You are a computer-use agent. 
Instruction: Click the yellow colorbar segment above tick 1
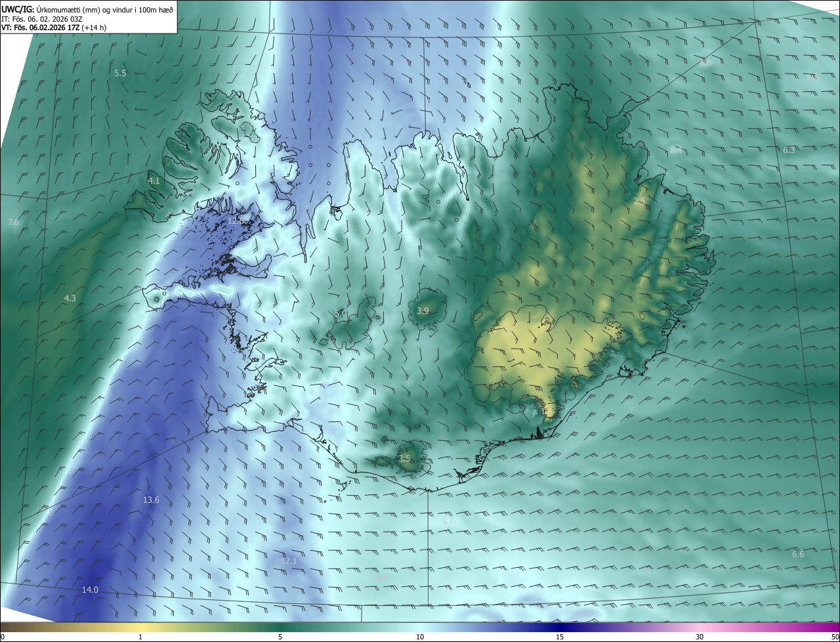coord(140,628)
